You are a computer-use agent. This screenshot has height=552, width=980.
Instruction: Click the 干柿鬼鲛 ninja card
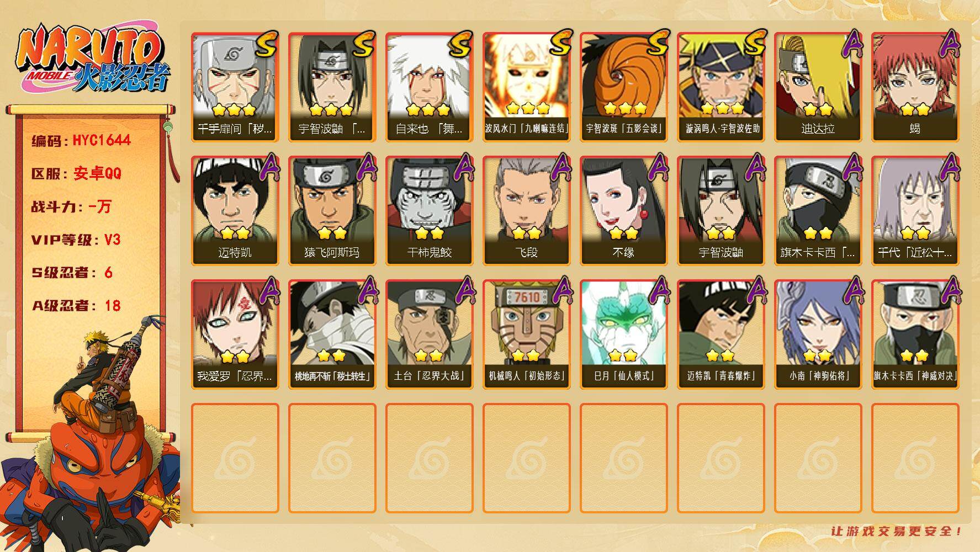pos(429,211)
